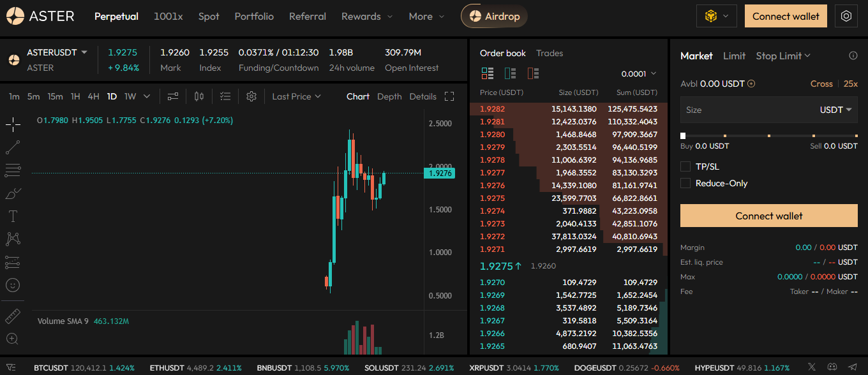Open the Depth chart view
This screenshot has width=868, height=375.
[x=389, y=96]
